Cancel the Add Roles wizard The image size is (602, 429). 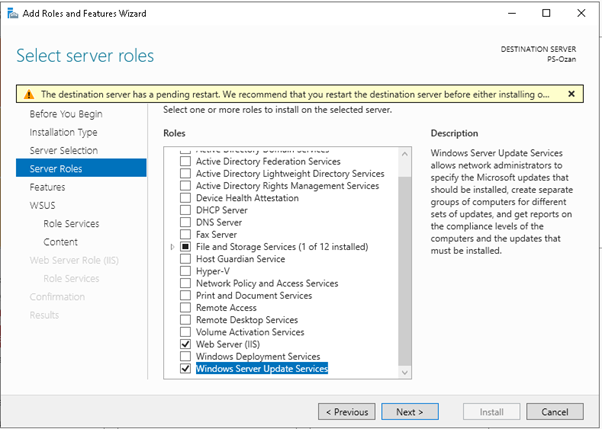tap(554, 411)
